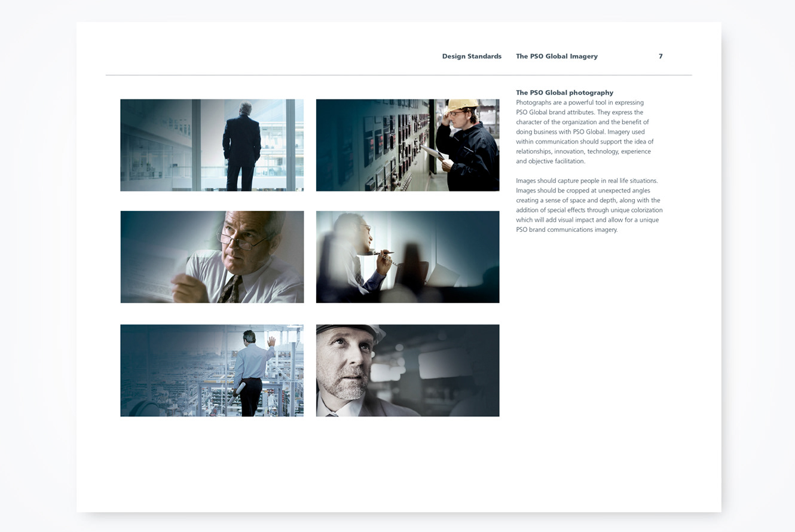Click the man at window photo

click(x=212, y=145)
